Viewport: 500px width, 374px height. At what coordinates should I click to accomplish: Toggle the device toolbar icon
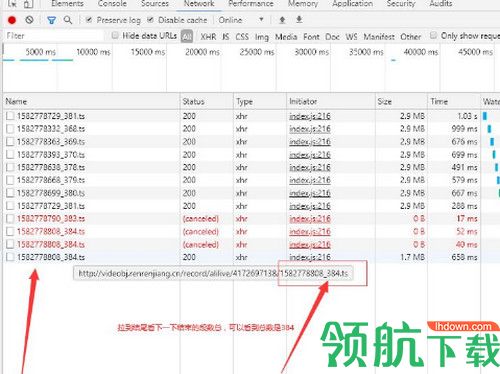click(x=29, y=4)
